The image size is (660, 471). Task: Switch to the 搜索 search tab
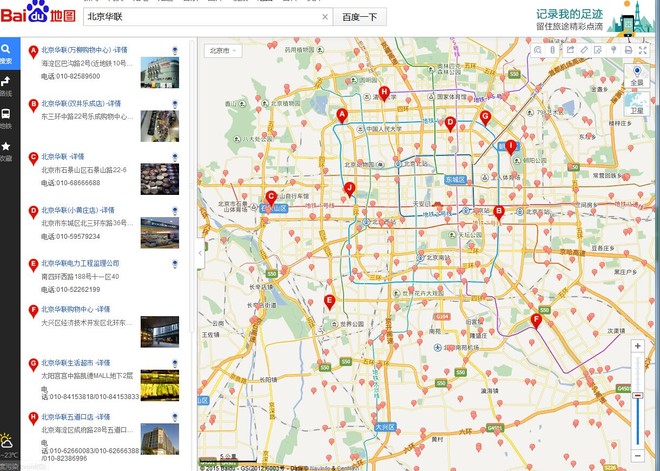point(9,53)
